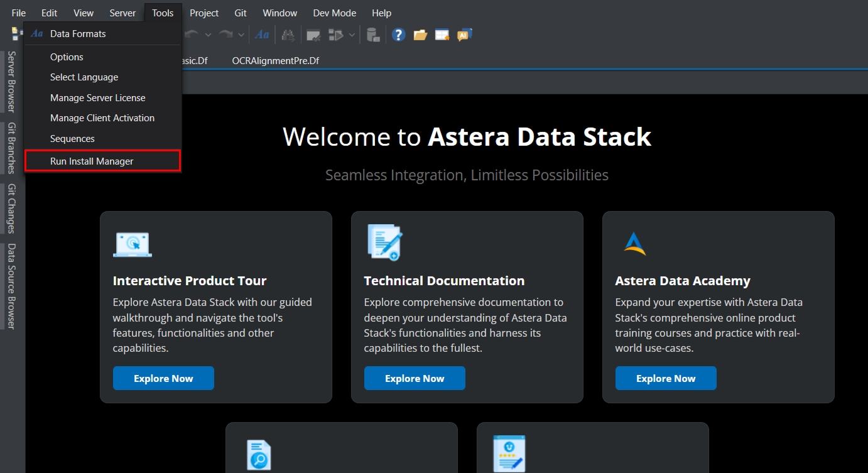Click Explore Now under Astera Data Academy
Image resolution: width=868 pixels, height=473 pixels.
(666, 378)
